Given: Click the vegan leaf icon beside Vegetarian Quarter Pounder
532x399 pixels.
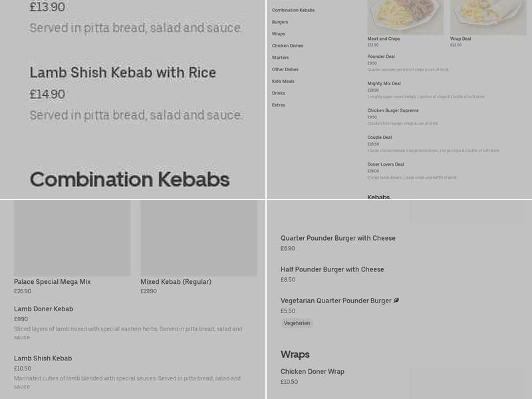Looking at the screenshot, I should coord(396,301).
